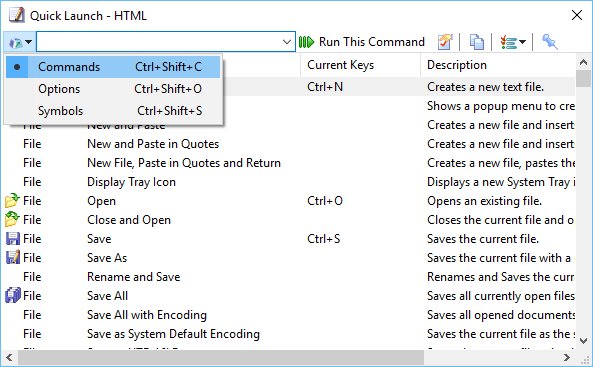593x367 pixels.
Task: Click the horizontal scrollbar thumb
Action: point(221,357)
